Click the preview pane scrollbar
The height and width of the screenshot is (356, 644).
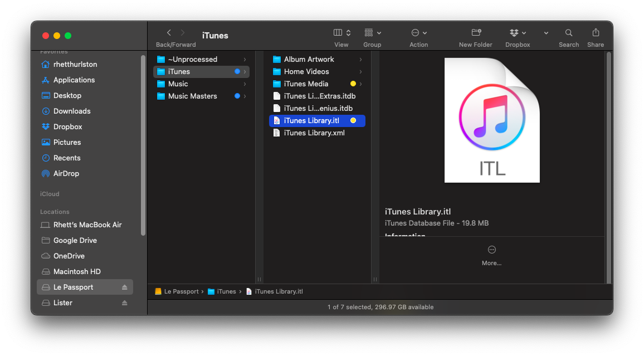tap(609, 167)
